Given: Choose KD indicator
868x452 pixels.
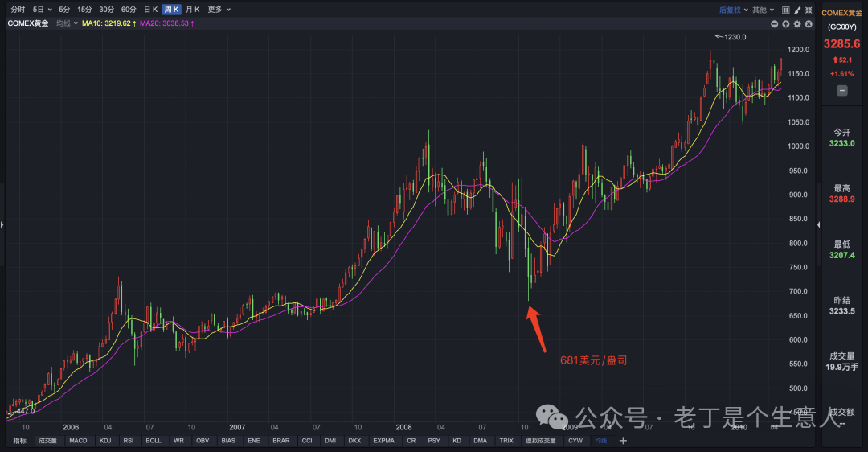Looking at the screenshot, I should (457, 441).
